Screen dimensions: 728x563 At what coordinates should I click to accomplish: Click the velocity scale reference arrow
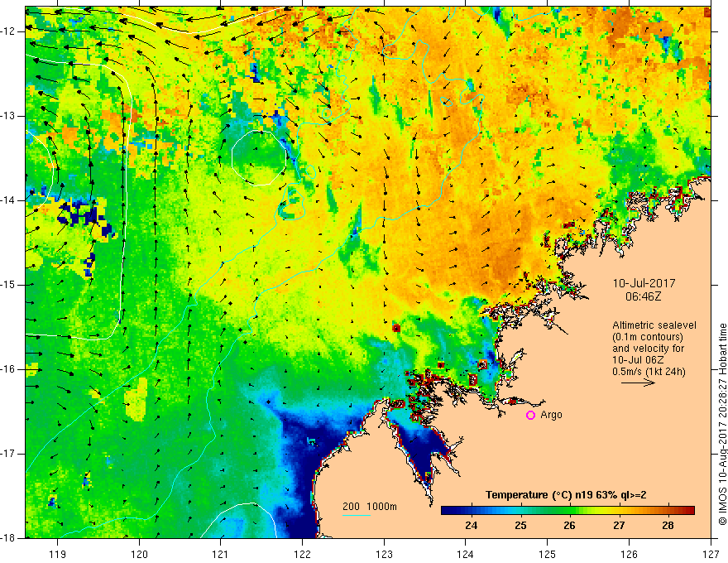pos(638,383)
